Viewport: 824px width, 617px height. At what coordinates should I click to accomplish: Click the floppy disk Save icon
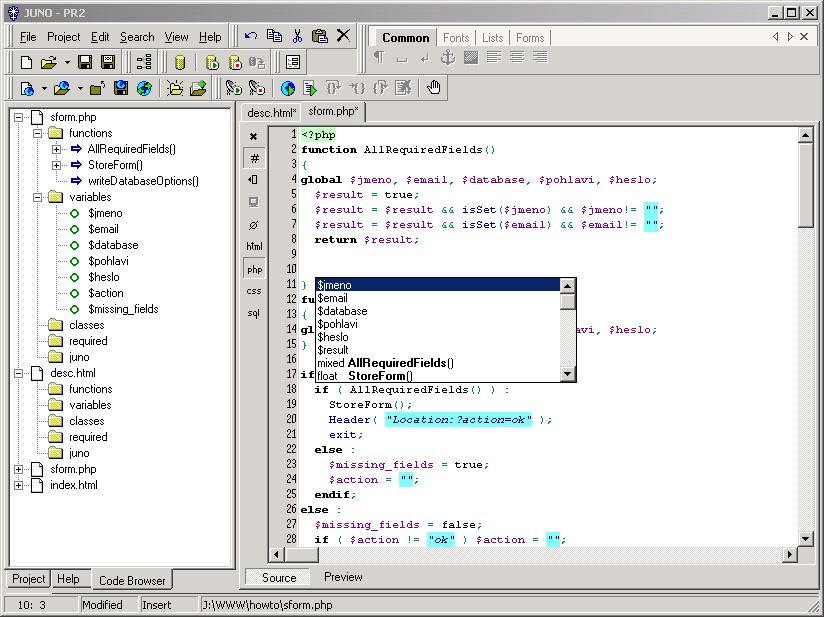86,62
